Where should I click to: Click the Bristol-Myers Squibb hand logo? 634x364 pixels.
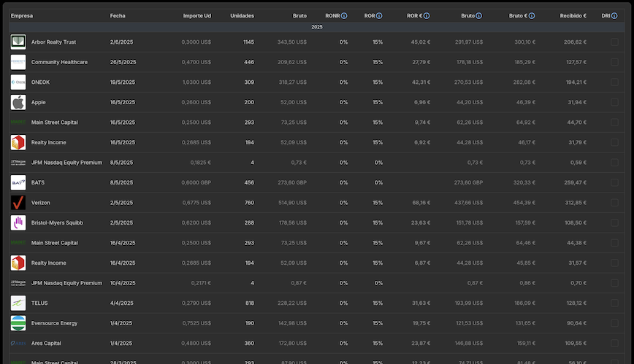pyautogui.click(x=18, y=222)
